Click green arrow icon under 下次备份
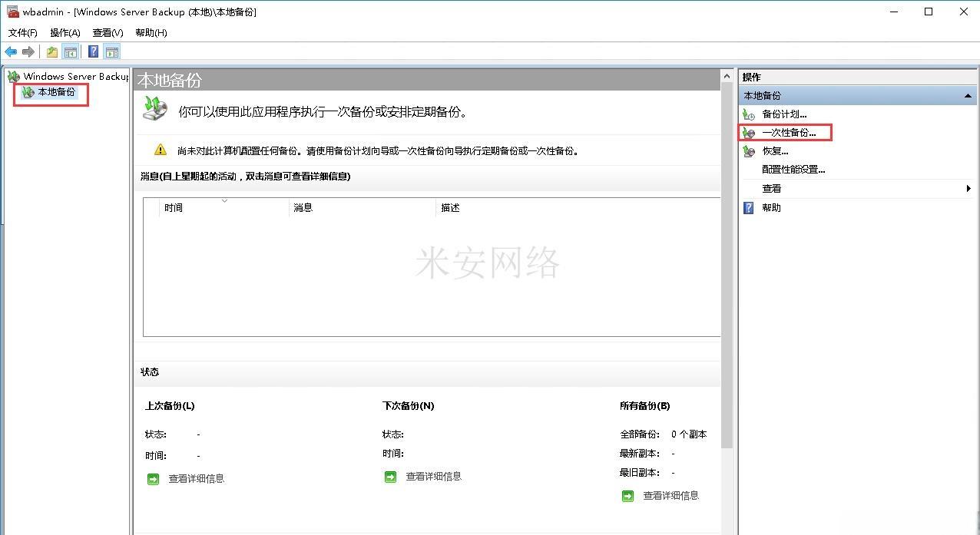 (x=390, y=477)
